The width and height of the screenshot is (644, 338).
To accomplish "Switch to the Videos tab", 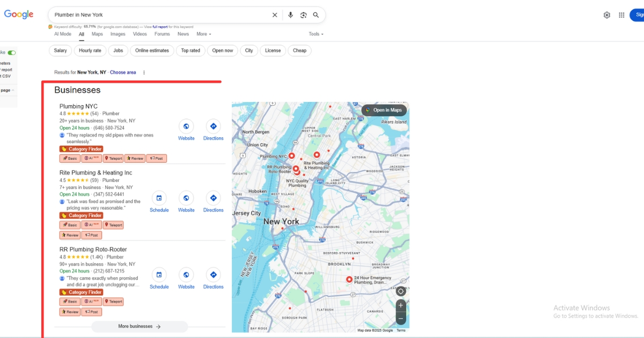I will coord(140,34).
